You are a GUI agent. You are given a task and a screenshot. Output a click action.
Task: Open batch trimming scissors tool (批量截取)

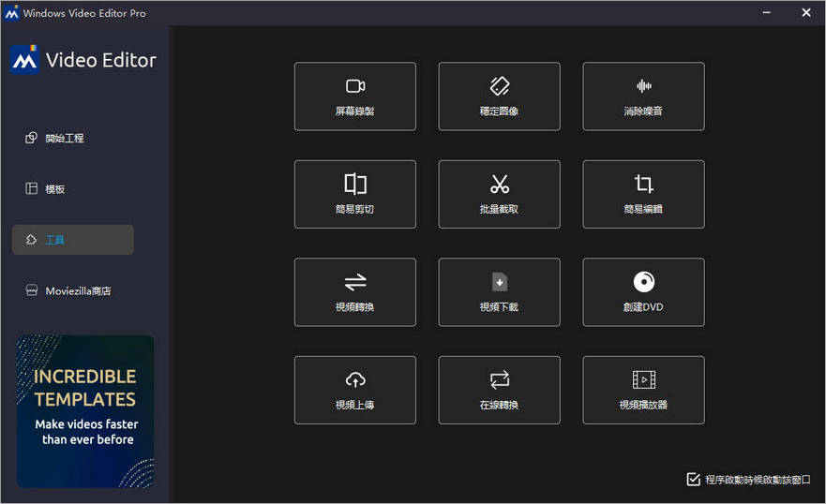(500, 194)
